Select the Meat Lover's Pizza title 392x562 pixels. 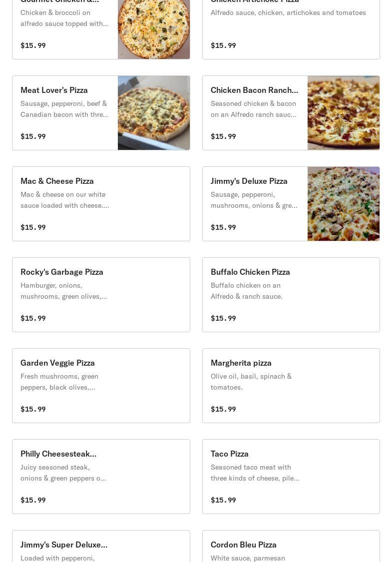pos(54,90)
